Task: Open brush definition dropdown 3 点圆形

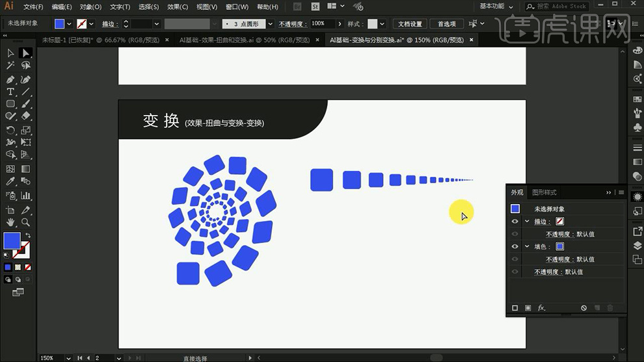Action: (270, 24)
